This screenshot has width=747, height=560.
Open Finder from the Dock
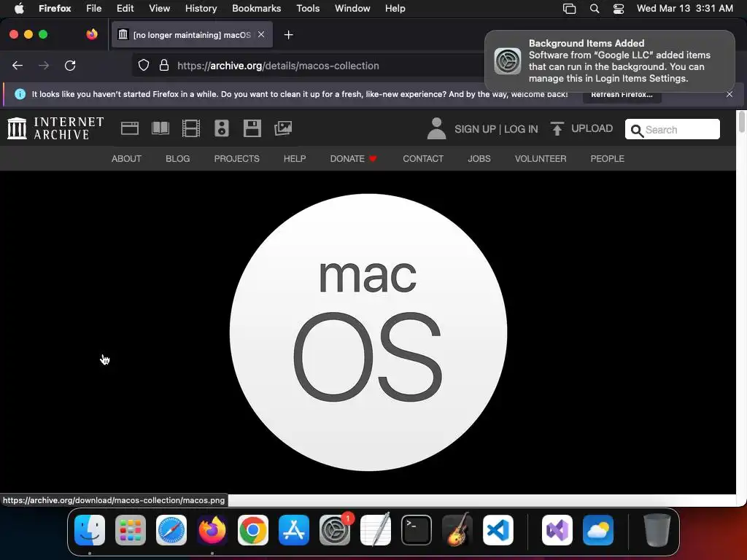[x=90, y=530]
